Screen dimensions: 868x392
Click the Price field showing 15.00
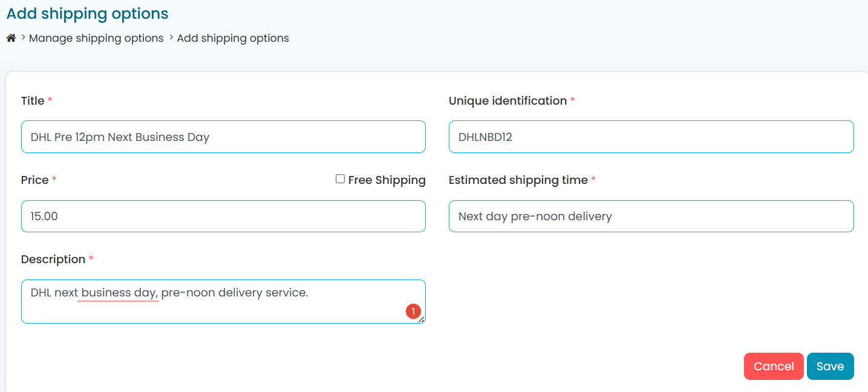[223, 216]
